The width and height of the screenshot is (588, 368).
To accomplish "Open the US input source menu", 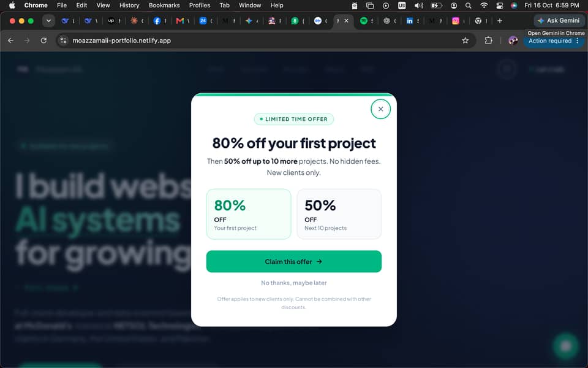I will pos(402,6).
